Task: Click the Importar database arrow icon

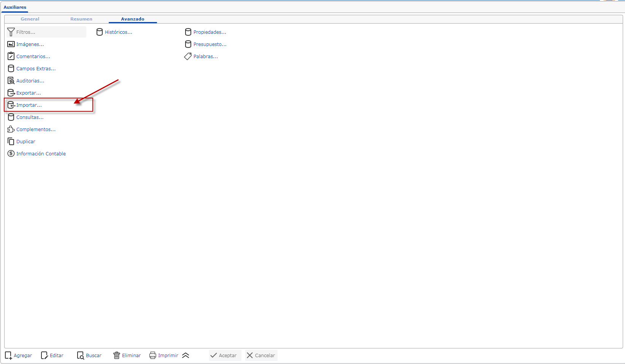Action: pyautogui.click(x=11, y=105)
